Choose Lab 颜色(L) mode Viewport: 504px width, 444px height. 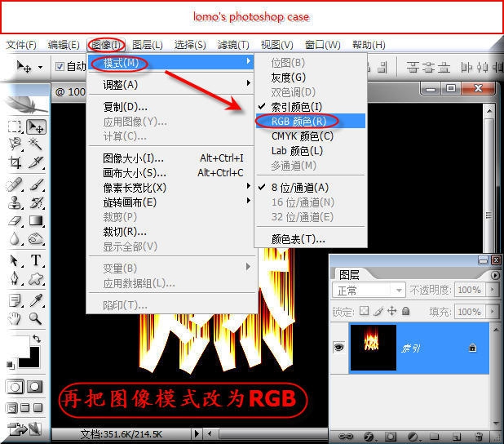click(311, 150)
